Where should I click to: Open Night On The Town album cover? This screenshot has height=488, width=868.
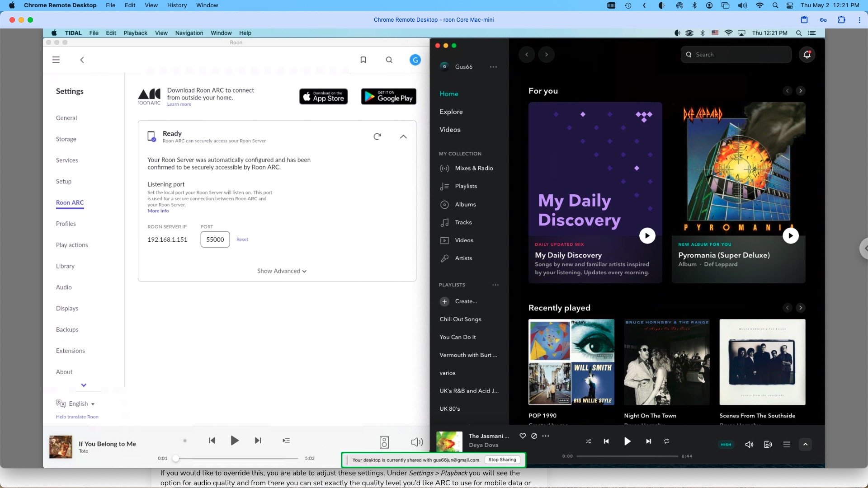[667, 362]
